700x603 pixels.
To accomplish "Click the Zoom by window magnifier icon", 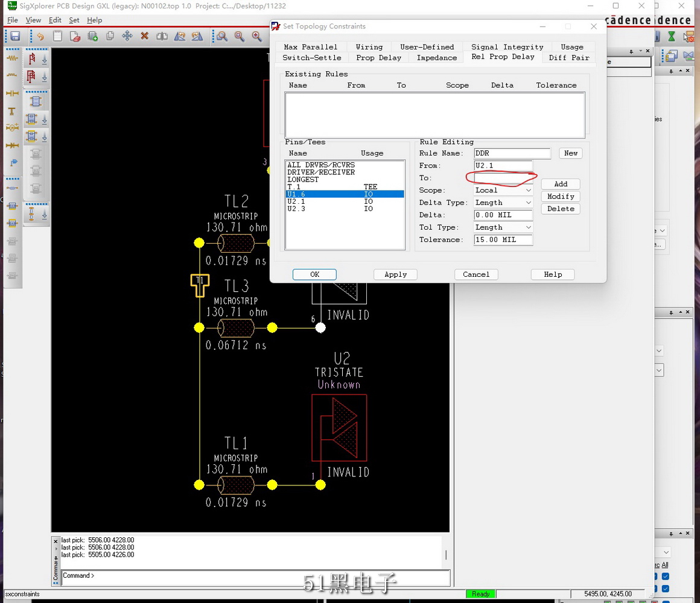I will pyautogui.click(x=240, y=36).
